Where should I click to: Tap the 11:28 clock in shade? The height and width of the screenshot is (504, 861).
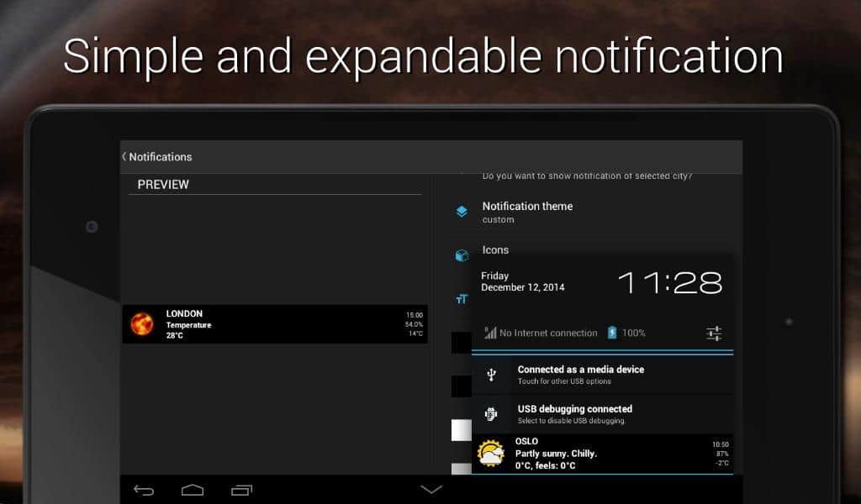pyautogui.click(x=670, y=283)
